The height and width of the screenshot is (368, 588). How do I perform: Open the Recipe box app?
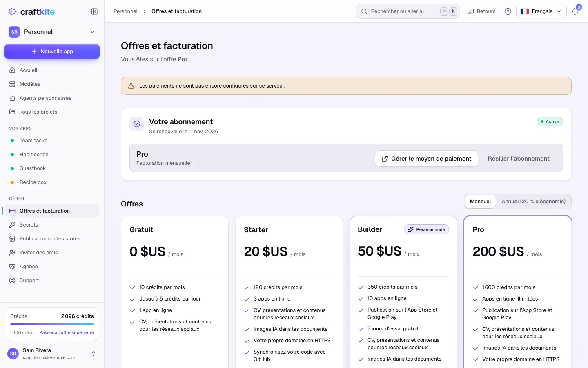pyautogui.click(x=52, y=182)
